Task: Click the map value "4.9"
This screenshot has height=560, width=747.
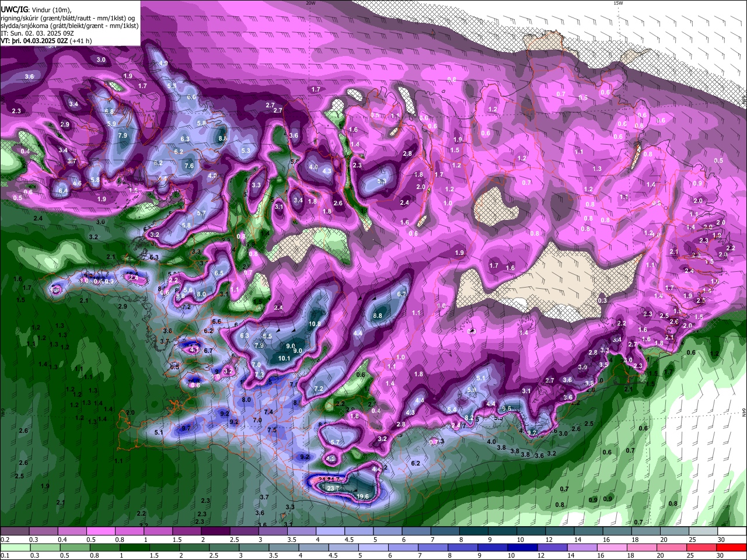Action: (163, 63)
